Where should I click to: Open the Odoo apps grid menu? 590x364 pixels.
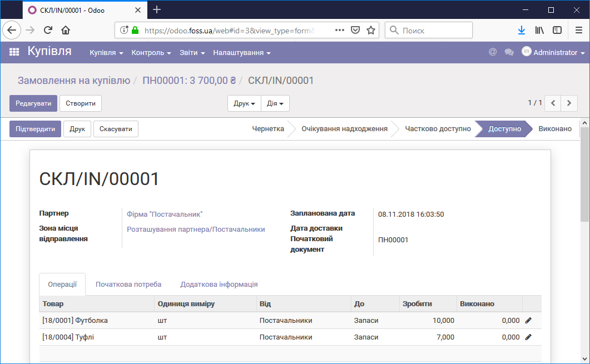click(14, 52)
